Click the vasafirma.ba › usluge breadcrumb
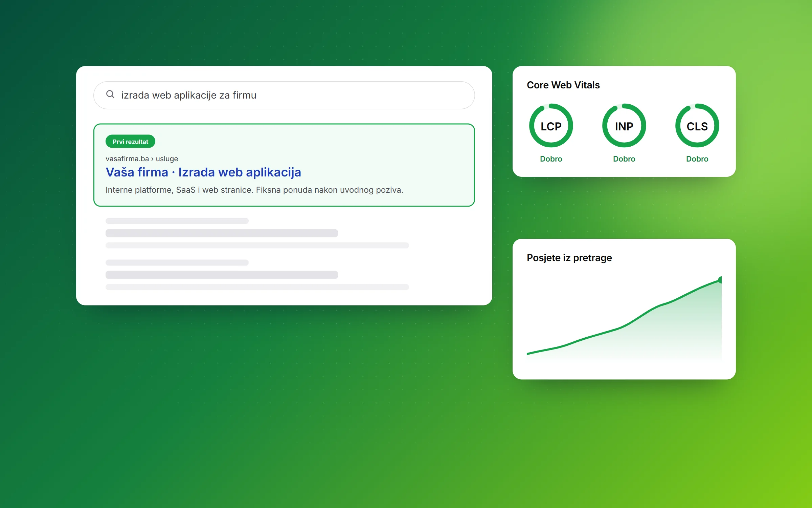Image resolution: width=812 pixels, height=508 pixels. click(142, 158)
